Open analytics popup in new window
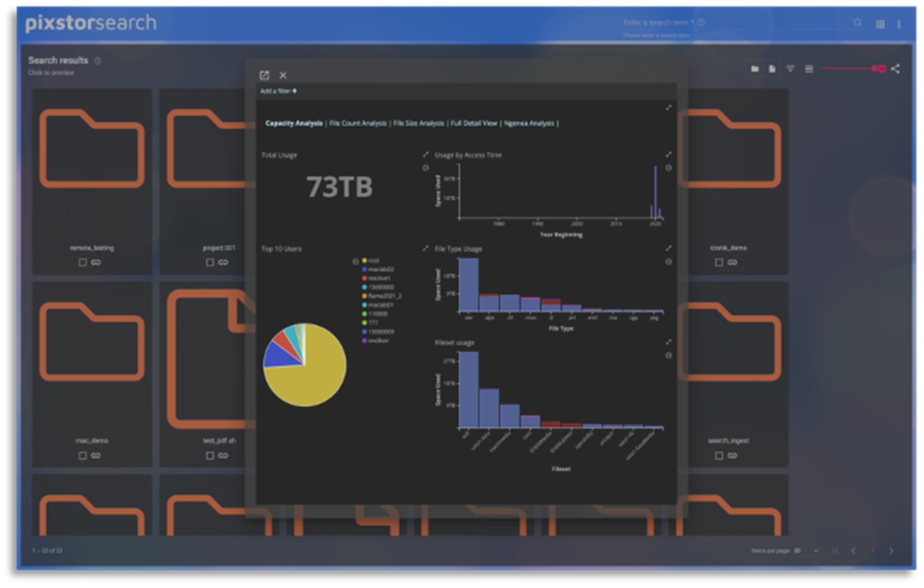Image resolution: width=924 pixels, height=588 pixels. point(264,75)
